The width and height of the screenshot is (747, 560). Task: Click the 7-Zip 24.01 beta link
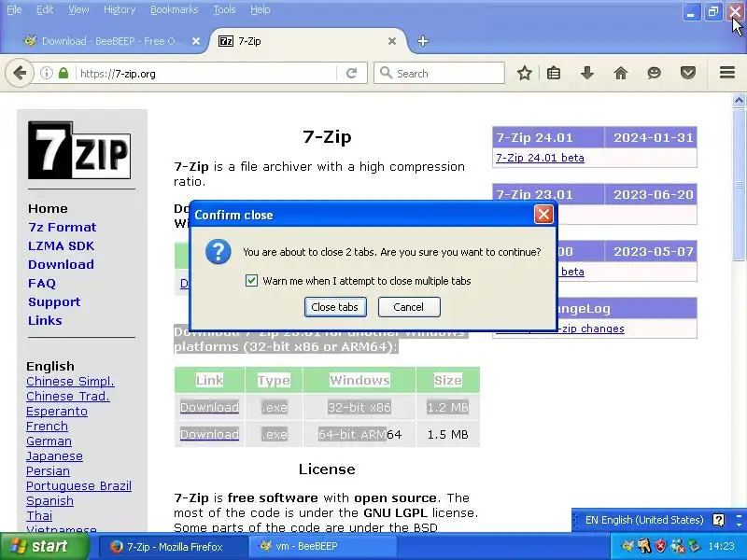click(540, 158)
